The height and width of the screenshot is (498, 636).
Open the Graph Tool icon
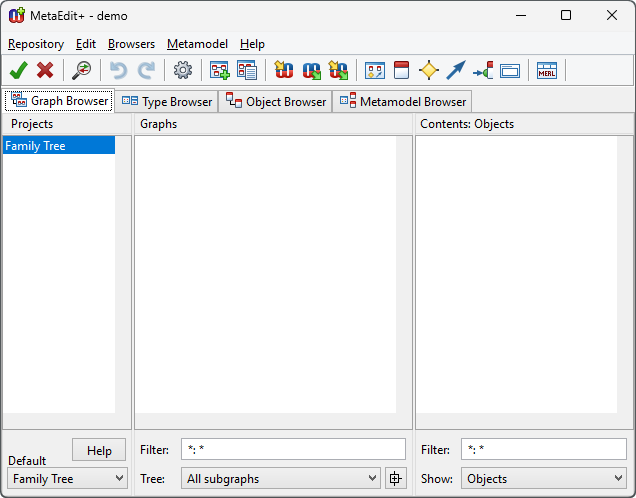click(x=375, y=71)
